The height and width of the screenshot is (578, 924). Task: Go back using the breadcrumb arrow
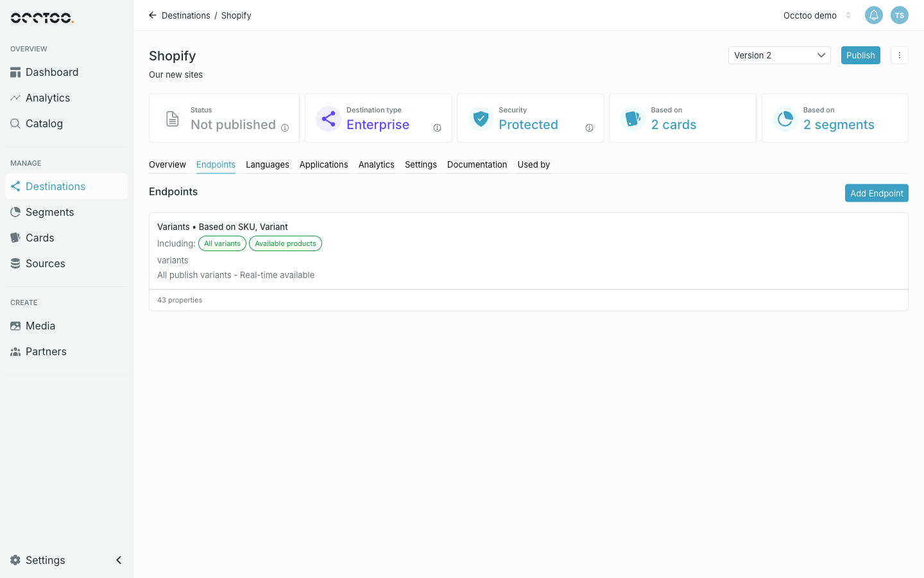click(153, 15)
